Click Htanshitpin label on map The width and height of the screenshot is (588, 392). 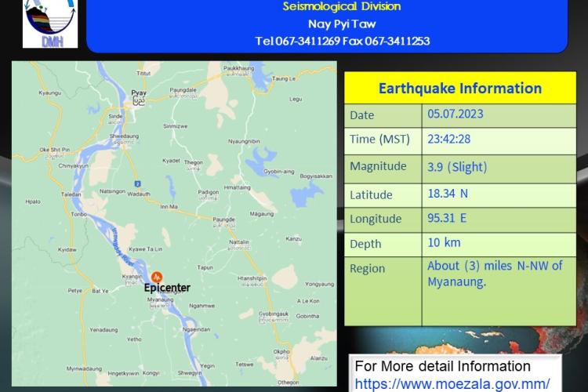tap(252, 279)
